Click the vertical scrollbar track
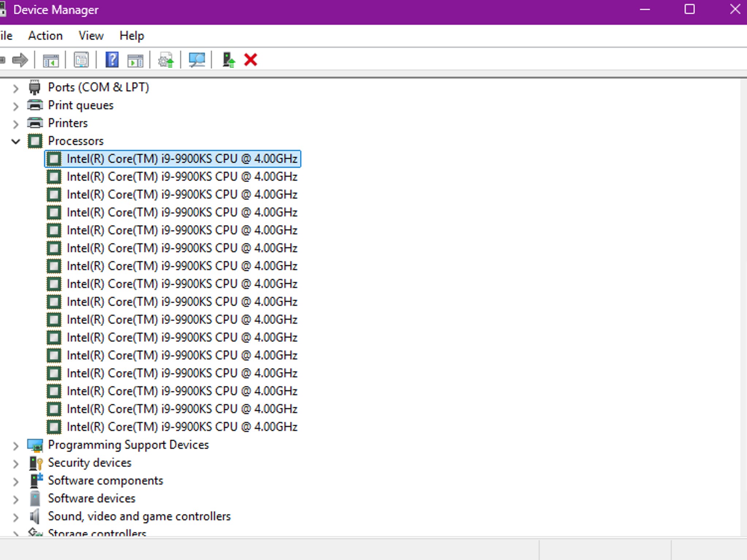This screenshot has width=747, height=560. tap(743, 292)
